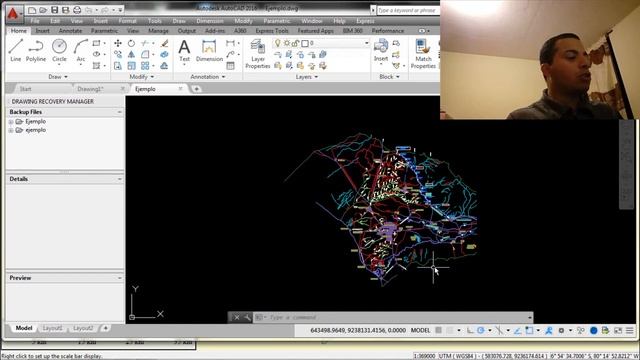Toggle layer on/off lightbulb in layer box
640x360 pixels.
click(x=278, y=43)
